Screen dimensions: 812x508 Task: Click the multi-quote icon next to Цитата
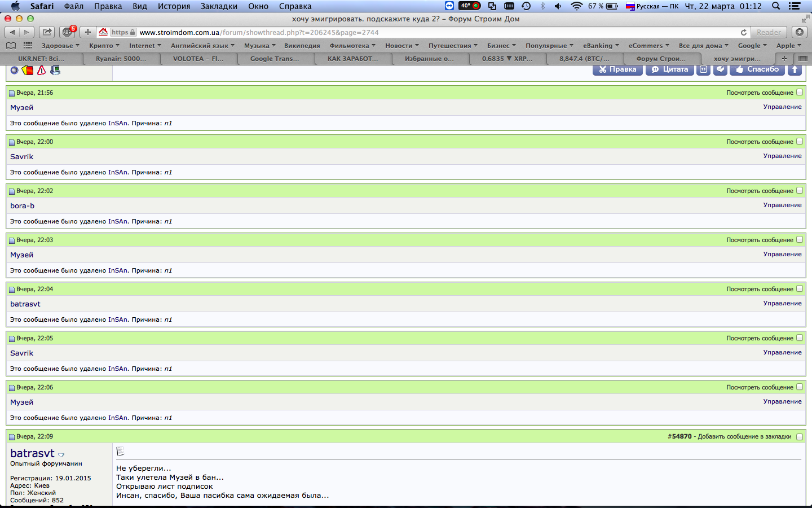click(703, 69)
